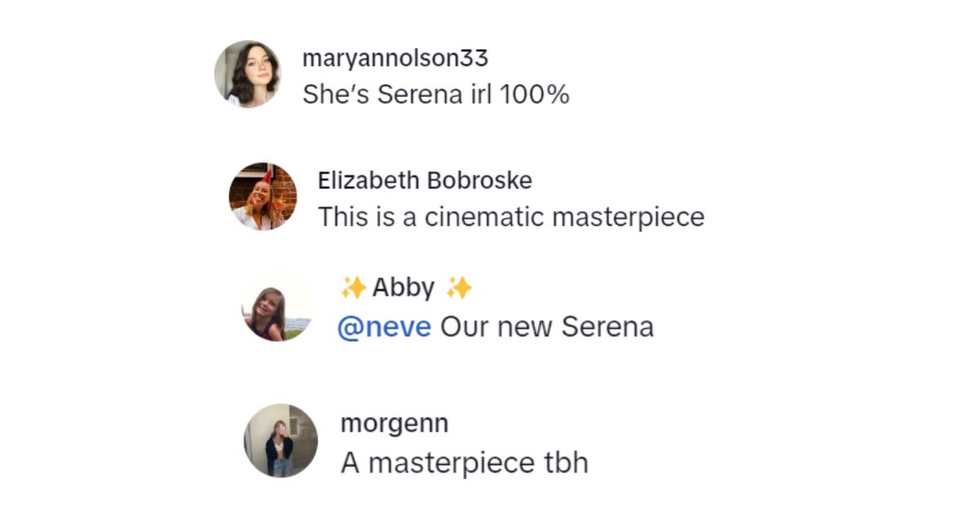Screen dimensions: 980x514
Task: Open maryannolson33's profile picture
Action: coord(247,73)
